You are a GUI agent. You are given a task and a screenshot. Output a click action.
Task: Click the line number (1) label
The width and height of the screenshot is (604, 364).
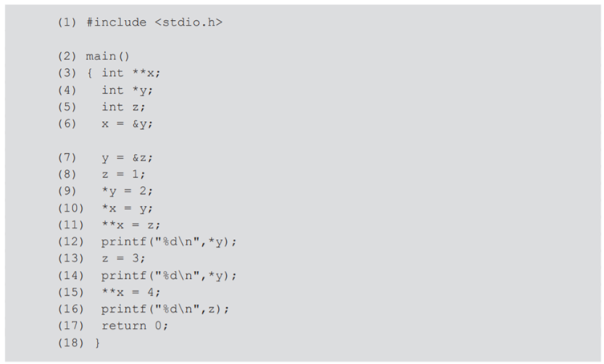coord(67,22)
